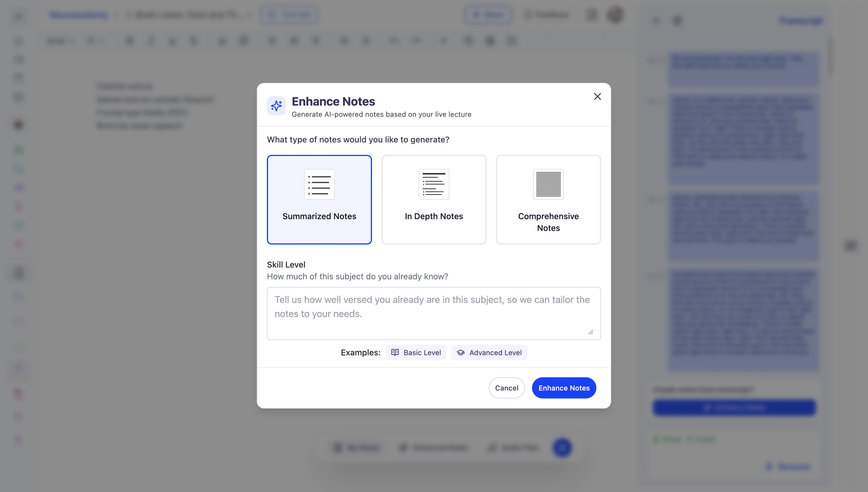Viewport: 868px width, 492px height.
Task: Click the sparkle icon beside Enhance Notes title
Action: [x=276, y=106]
